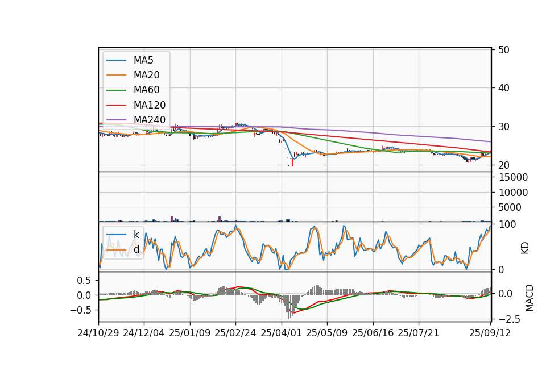Click the 25/09/12 date axis label
Screen dimensions: 546x392
pyautogui.click(x=490, y=333)
